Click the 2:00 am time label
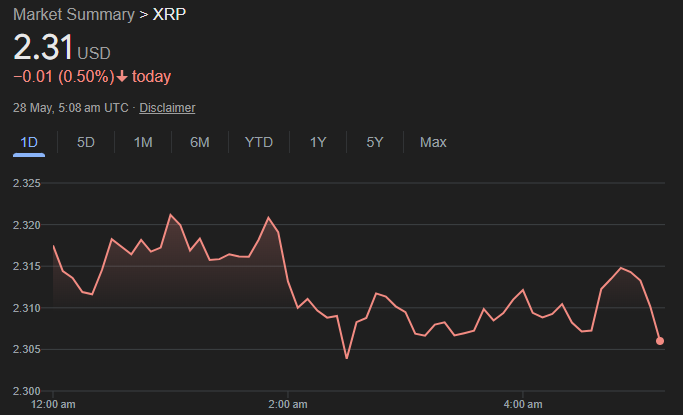 click(x=287, y=404)
